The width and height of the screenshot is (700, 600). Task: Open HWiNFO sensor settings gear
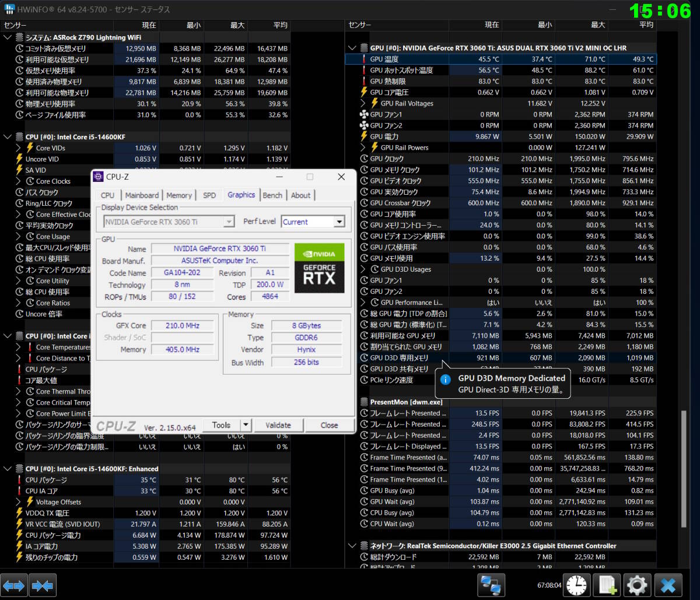pos(637,585)
